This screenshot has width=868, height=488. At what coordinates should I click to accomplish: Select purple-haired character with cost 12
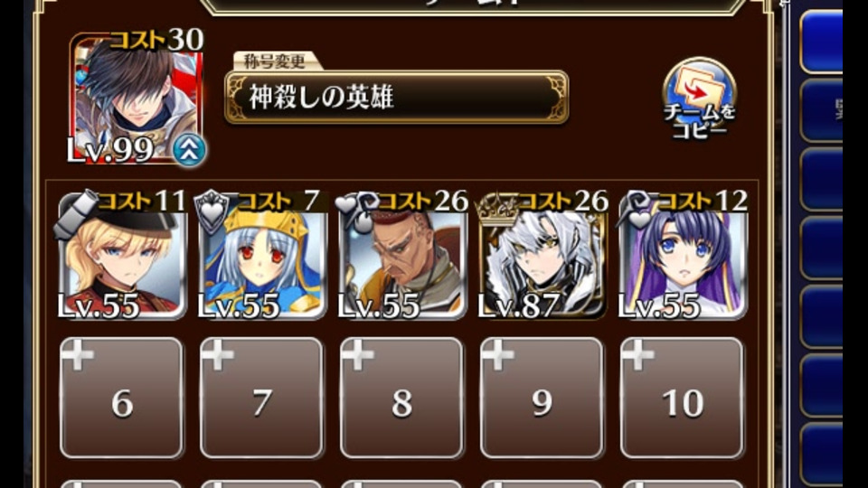point(683,257)
